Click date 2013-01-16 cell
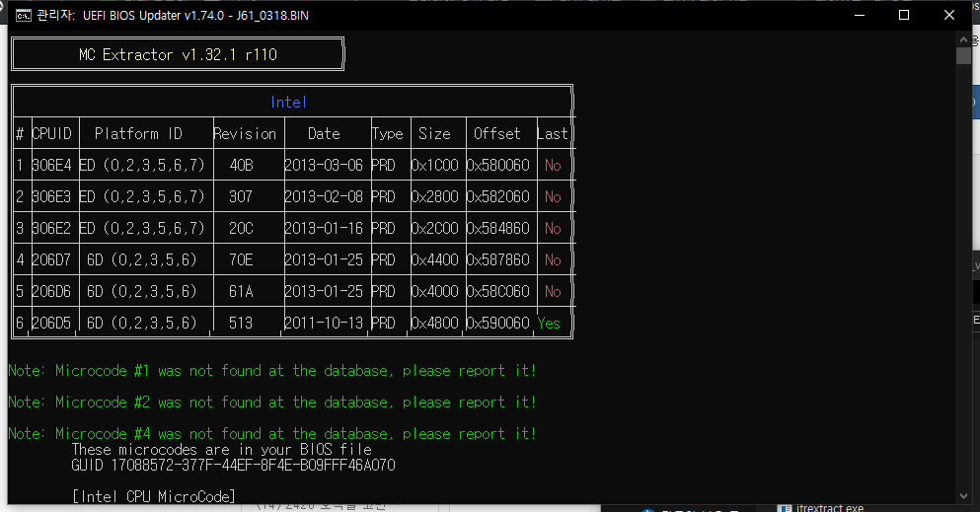Image resolution: width=980 pixels, height=512 pixels. coord(324,229)
